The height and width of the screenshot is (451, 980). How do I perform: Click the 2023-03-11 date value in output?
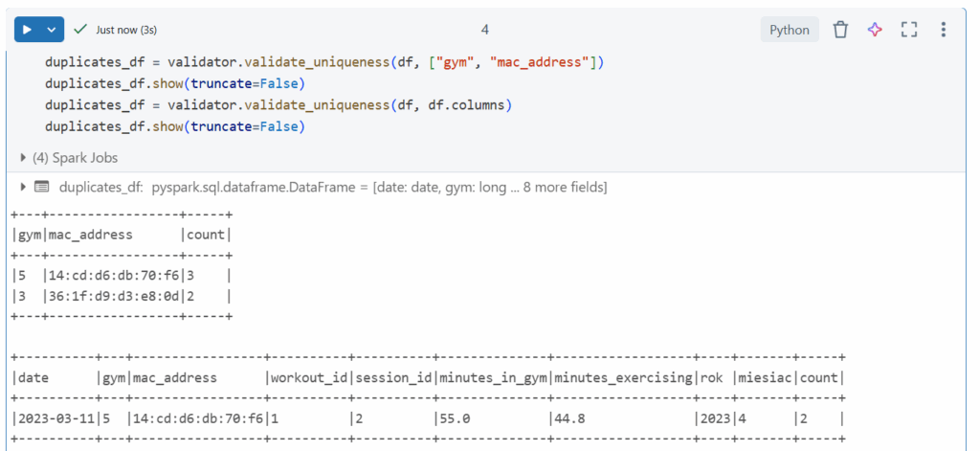(53, 417)
